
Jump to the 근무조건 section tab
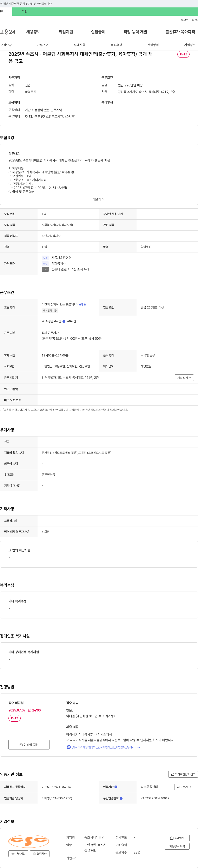(x=43, y=45)
